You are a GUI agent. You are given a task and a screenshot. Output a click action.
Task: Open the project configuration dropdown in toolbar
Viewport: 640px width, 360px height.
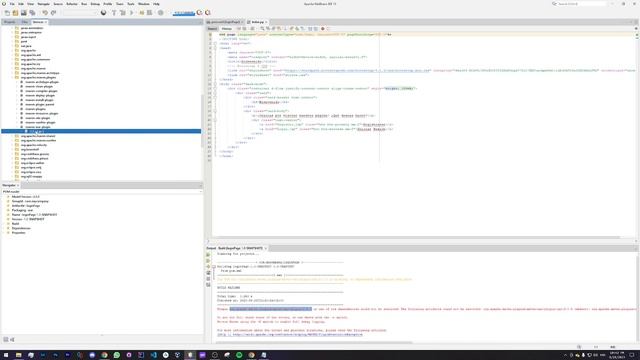point(80,13)
